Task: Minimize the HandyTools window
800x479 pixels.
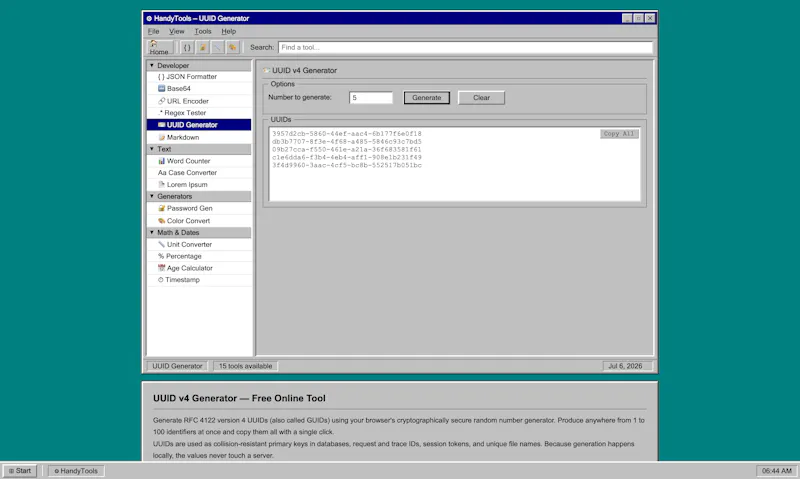Action: 627,18
